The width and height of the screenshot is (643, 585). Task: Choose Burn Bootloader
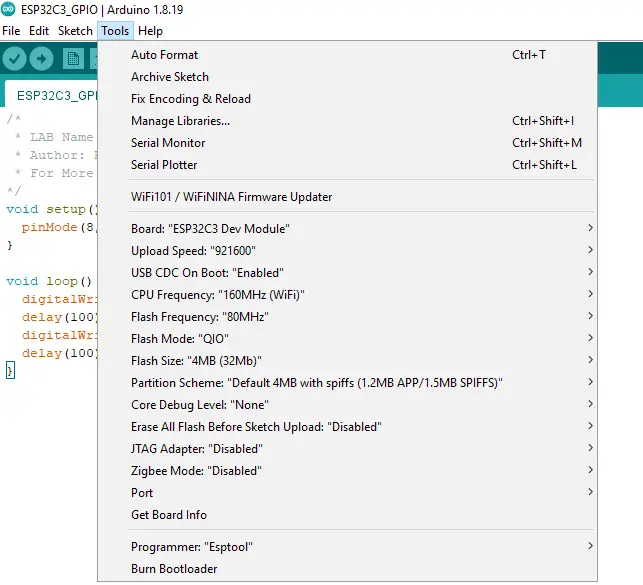(174, 569)
